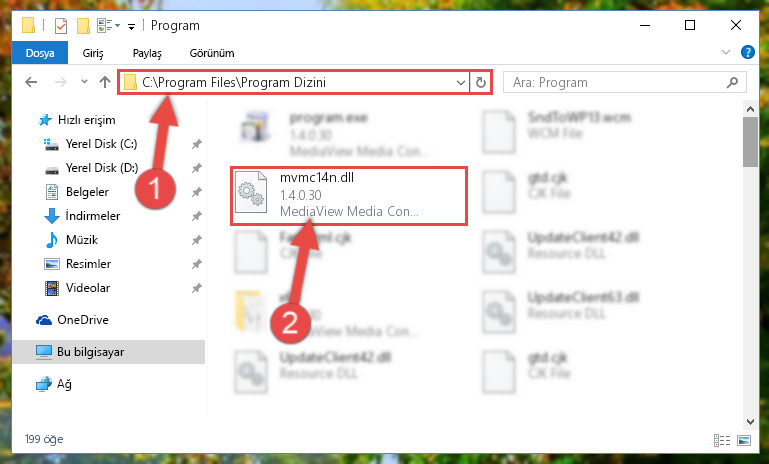Switch to details view layout
The height and width of the screenshot is (464, 769).
pyautogui.click(x=722, y=440)
